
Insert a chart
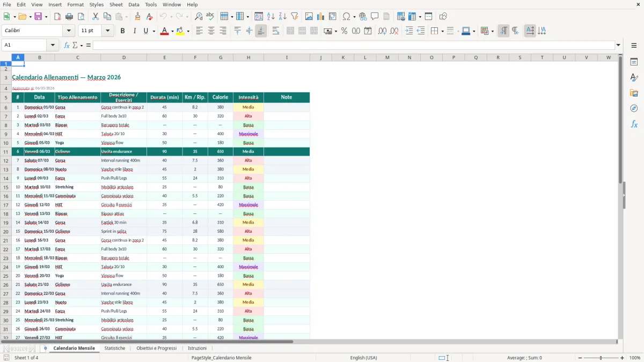click(321, 17)
